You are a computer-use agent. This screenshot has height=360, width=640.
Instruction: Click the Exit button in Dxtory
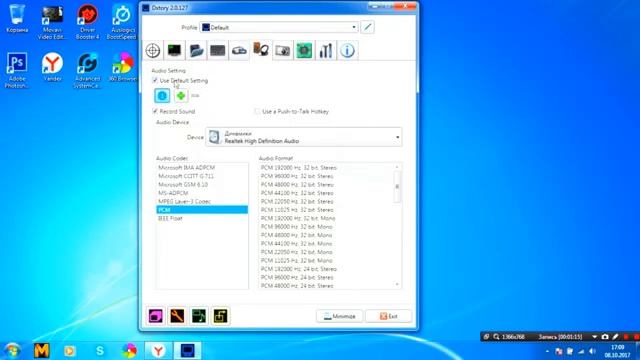tap(389, 316)
